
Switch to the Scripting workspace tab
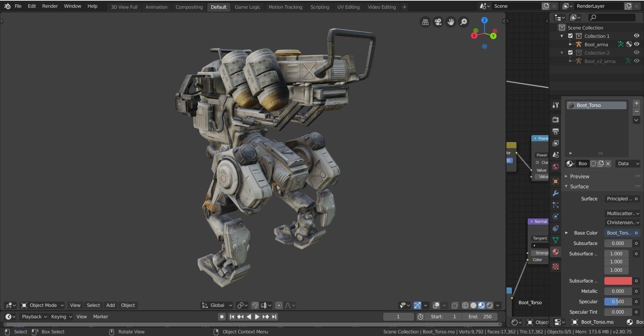coord(320,7)
